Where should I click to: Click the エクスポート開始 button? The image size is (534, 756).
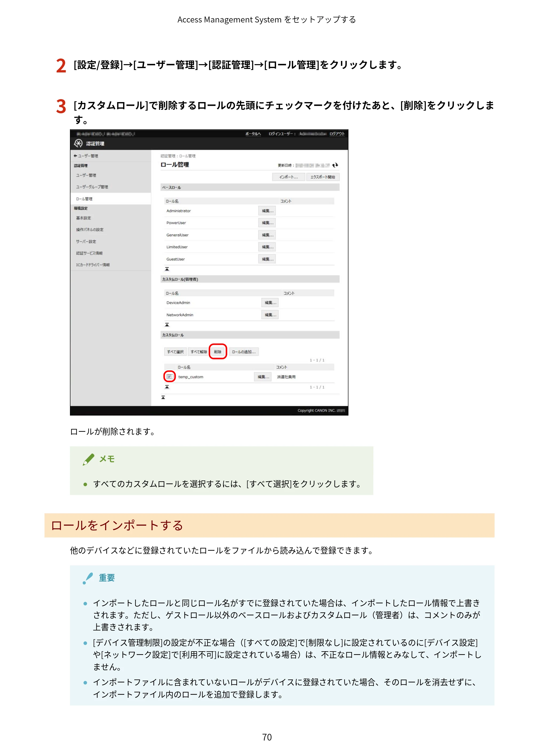click(323, 177)
